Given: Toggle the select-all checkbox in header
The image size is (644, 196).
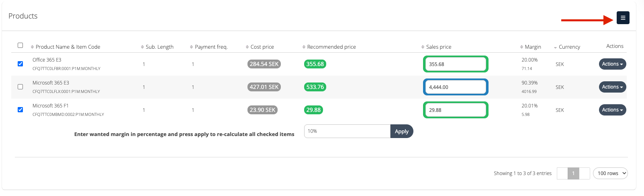Looking at the screenshot, I should coord(20,45).
